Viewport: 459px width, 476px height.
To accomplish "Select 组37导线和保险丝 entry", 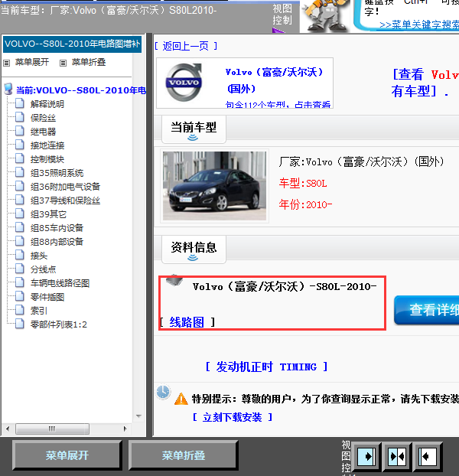I will pos(65,201).
